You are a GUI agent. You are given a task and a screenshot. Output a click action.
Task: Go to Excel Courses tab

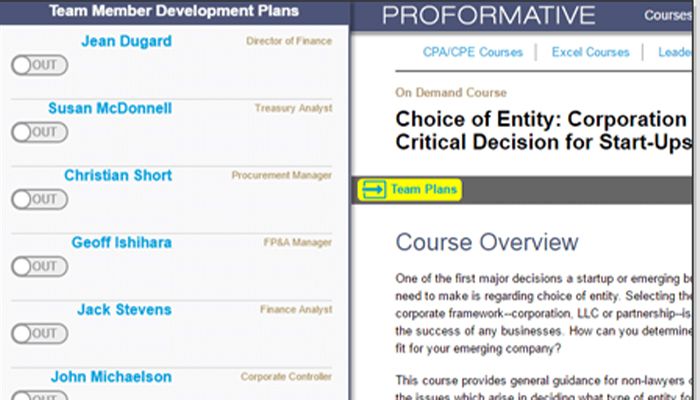tap(590, 52)
